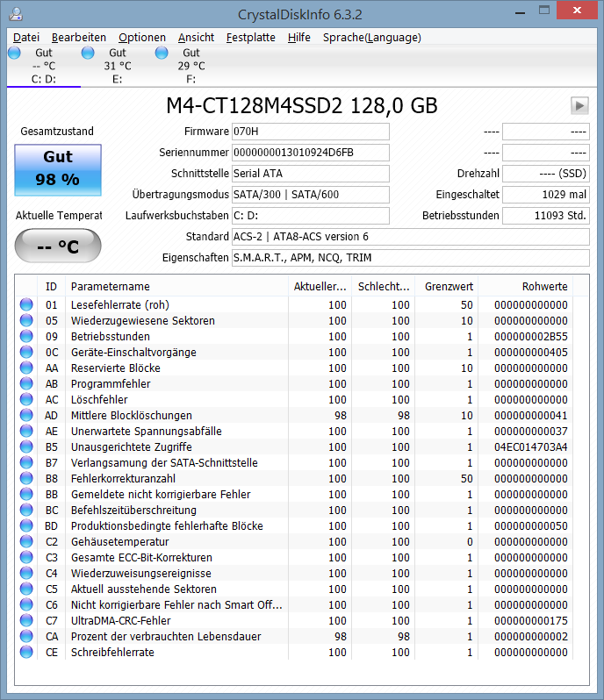Click the Betriebsstunden value 11093 Std.
Screen dimensions: 604x700
(546, 215)
